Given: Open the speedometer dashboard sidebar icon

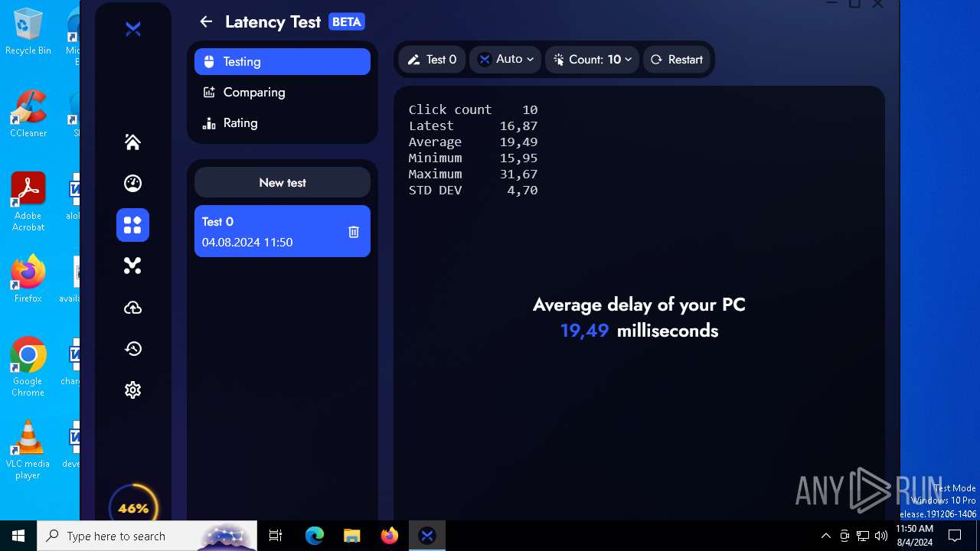Looking at the screenshot, I should pos(132,184).
